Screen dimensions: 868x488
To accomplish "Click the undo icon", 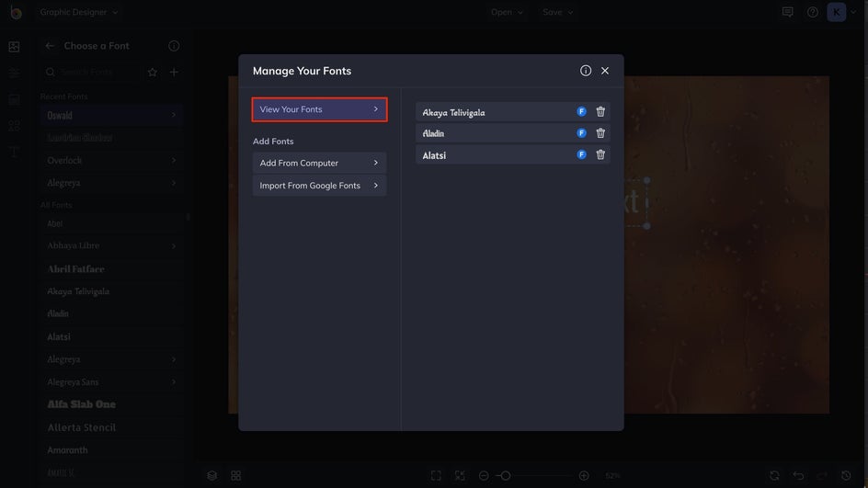I will tap(798, 475).
